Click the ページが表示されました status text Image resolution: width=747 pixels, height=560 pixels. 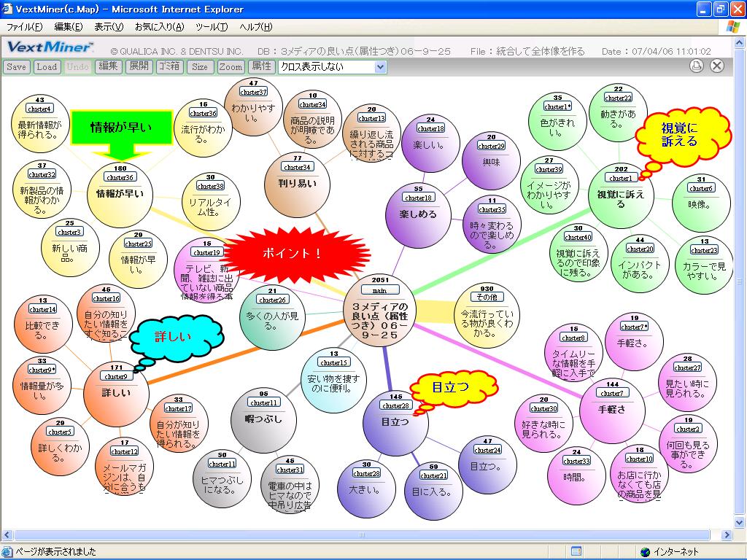56,552
